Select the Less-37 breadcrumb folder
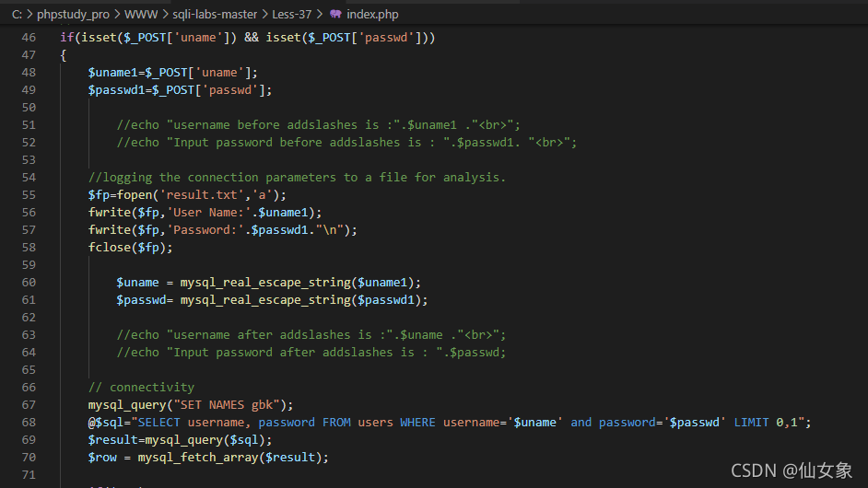This screenshot has height=488, width=868. point(292,15)
